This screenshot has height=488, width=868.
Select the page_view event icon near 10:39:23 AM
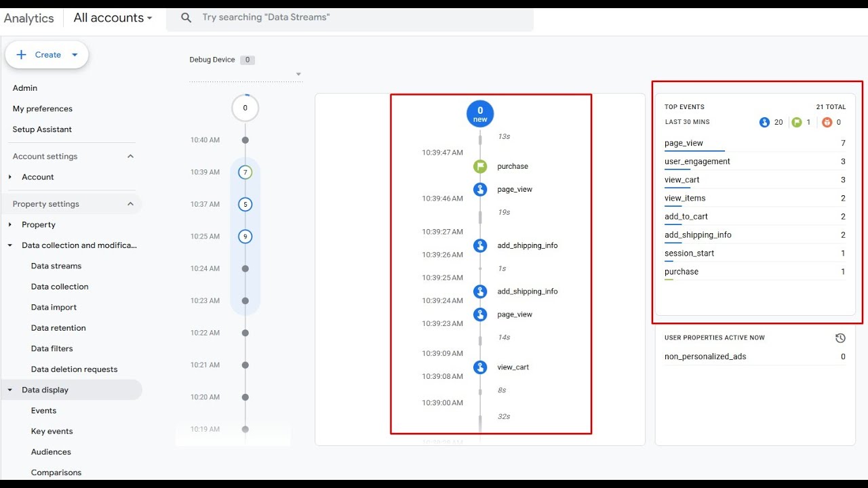click(x=480, y=314)
